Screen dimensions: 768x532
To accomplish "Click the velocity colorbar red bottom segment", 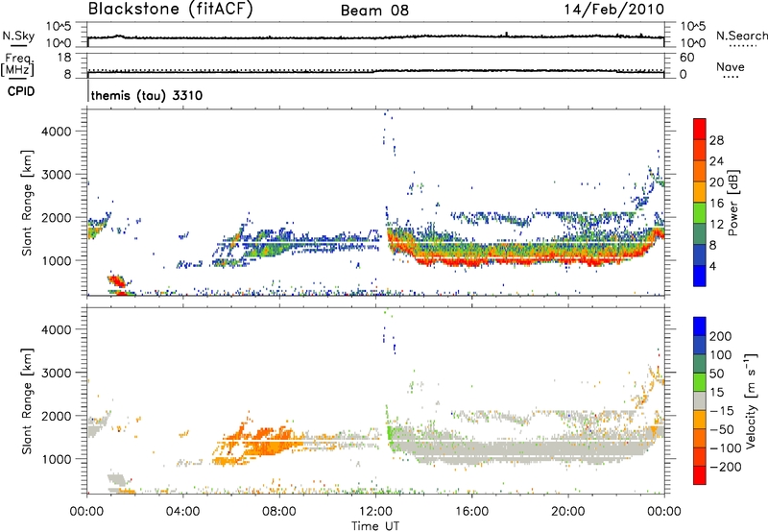I will coord(700,475).
